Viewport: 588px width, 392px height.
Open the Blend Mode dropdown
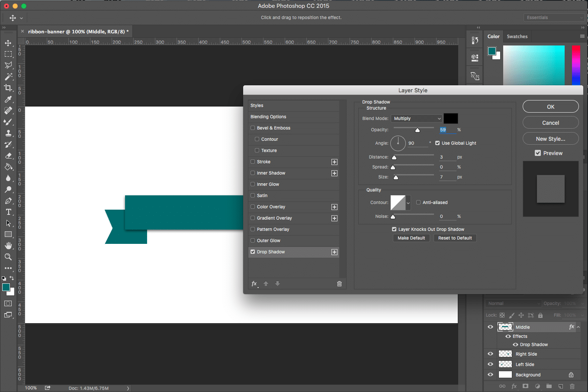[x=416, y=118]
